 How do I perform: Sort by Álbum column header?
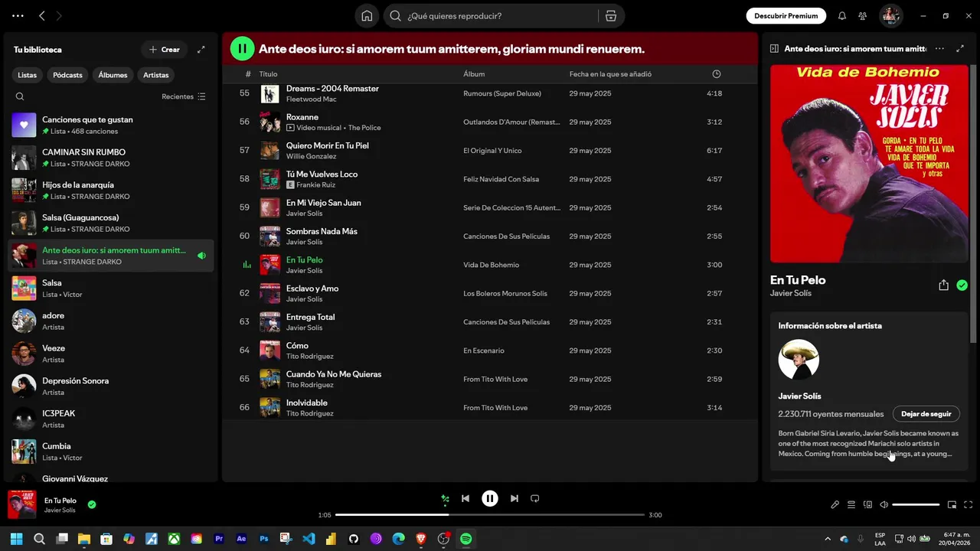pos(474,74)
